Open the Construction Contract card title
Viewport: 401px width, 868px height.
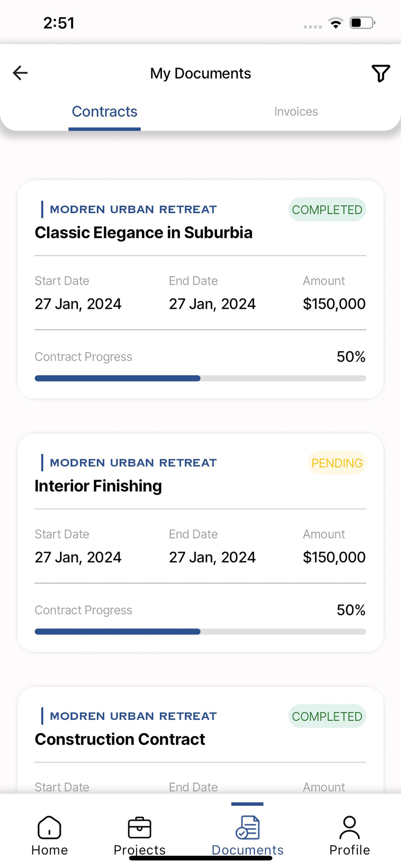coord(120,739)
